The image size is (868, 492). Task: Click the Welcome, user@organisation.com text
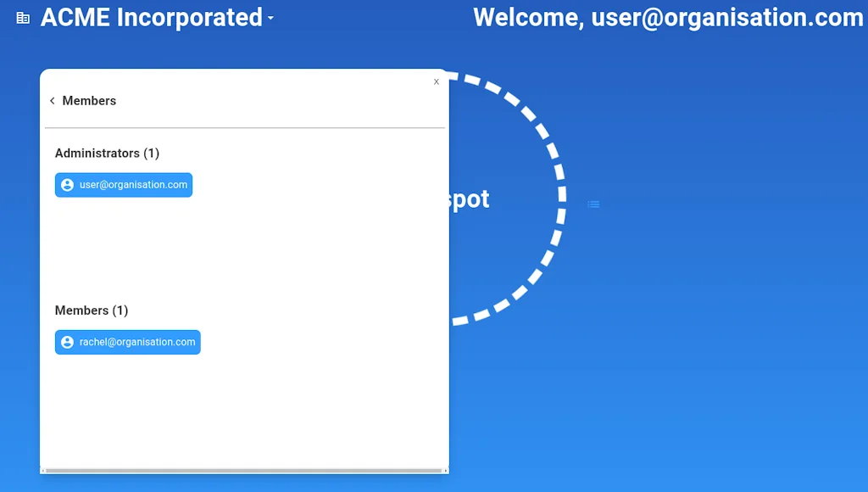[x=669, y=17]
